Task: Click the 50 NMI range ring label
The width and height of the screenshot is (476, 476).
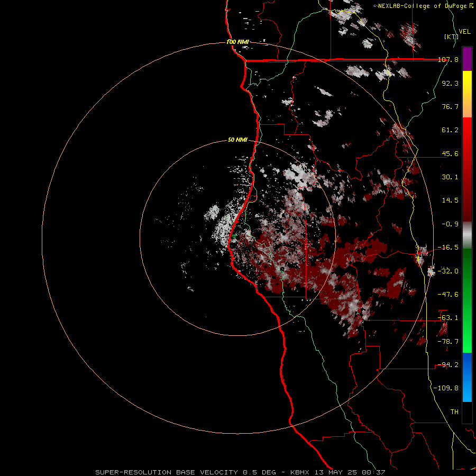Action: point(237,140)
